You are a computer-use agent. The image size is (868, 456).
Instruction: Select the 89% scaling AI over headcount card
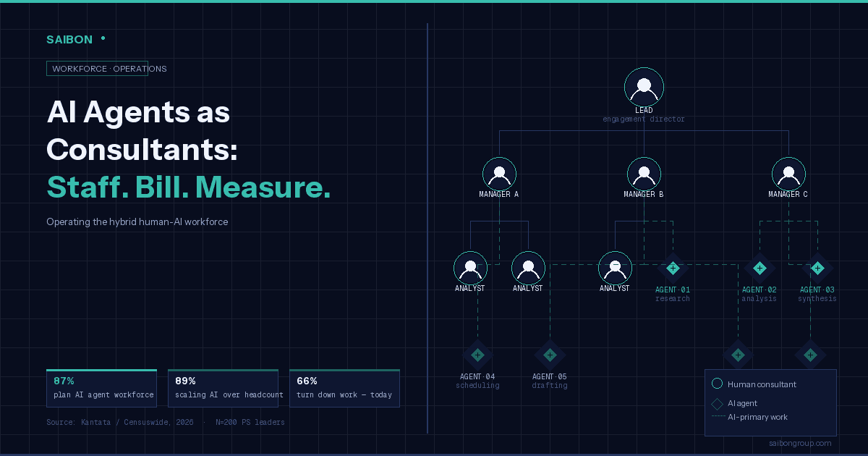point(223,388)
